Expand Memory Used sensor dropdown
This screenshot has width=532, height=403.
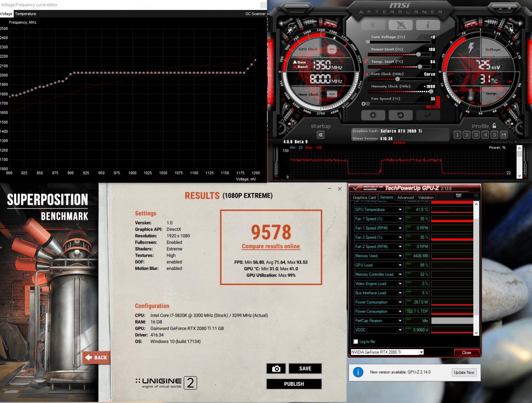click(400, 256)
